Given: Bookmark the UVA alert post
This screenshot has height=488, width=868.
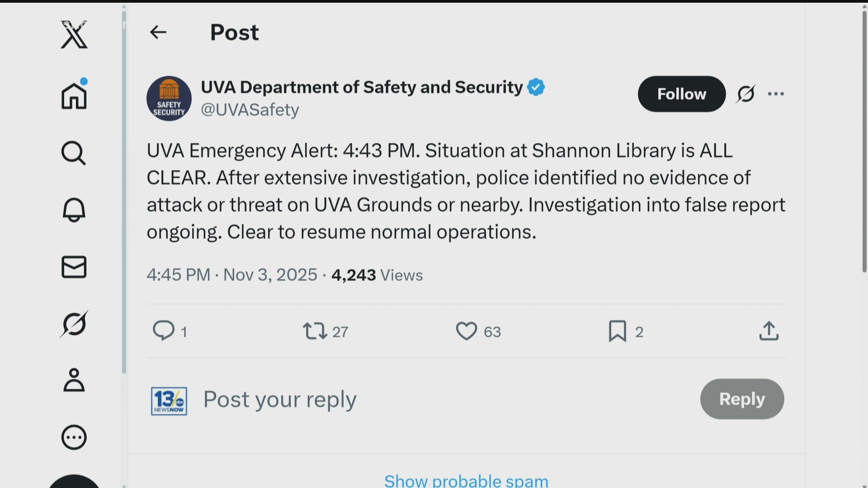Looking at the screenshot, I should 617,331.
